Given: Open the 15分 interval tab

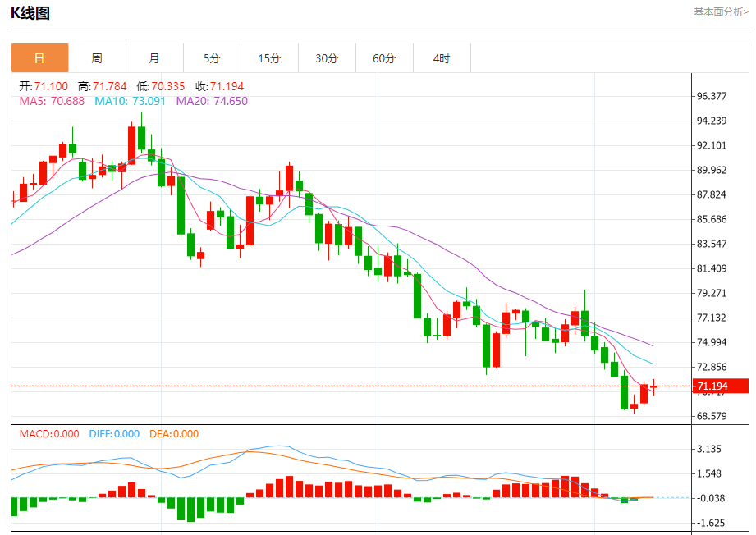Looking at the screenshot, I should (x=269, y=58).
